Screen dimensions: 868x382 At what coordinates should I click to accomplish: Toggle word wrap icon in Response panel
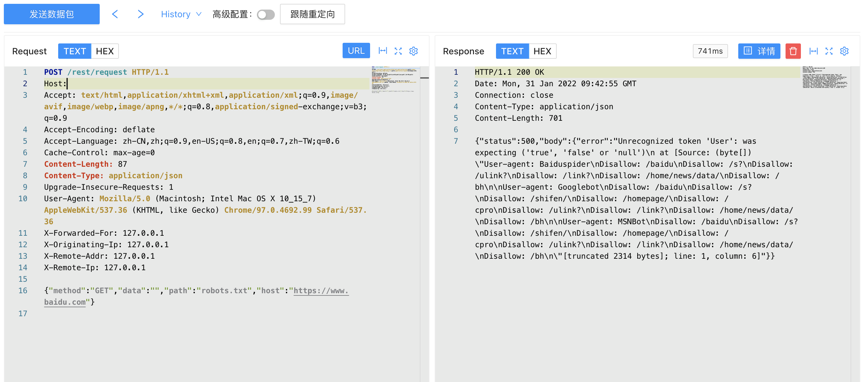[813, 51]
